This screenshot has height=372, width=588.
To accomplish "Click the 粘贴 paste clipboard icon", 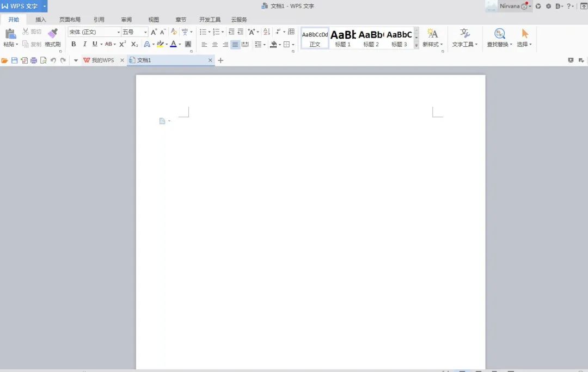I will click(10, 34).
